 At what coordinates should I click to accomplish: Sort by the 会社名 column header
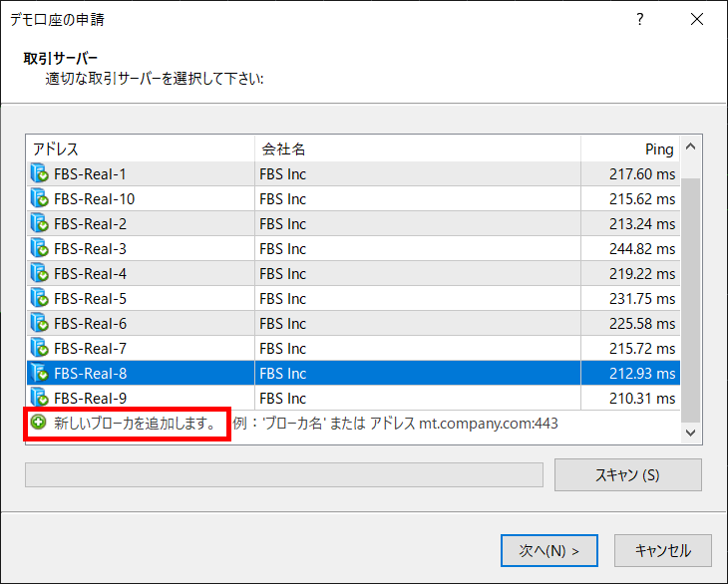[418, 148]
